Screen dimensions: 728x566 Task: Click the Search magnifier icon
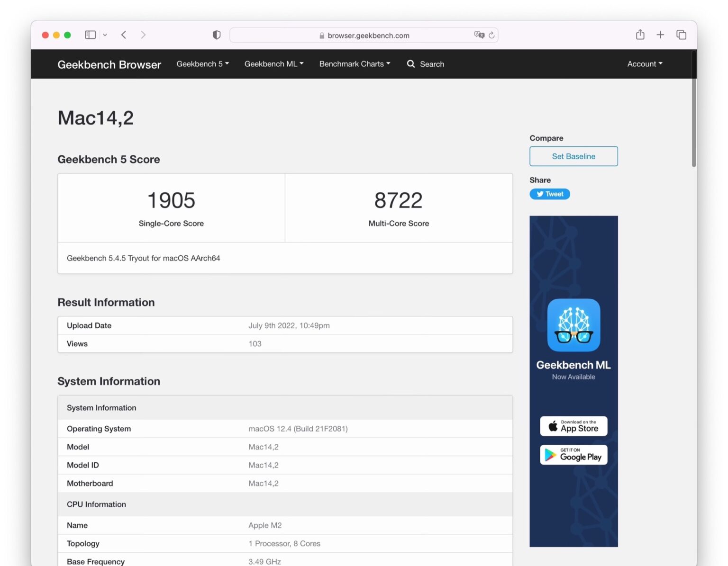click(411, 64)
